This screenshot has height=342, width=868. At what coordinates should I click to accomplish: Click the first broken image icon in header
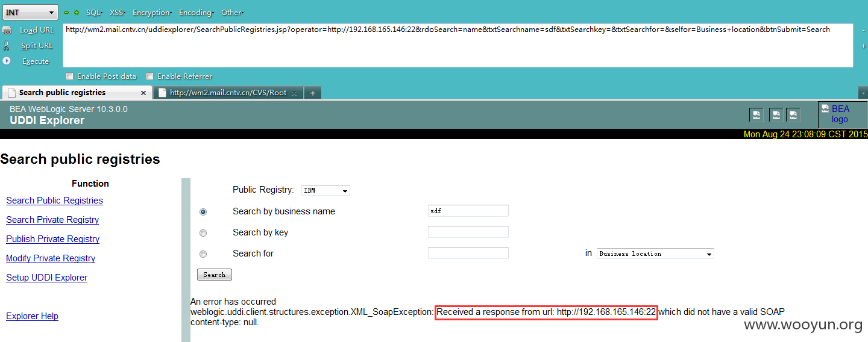pos(756,115)
